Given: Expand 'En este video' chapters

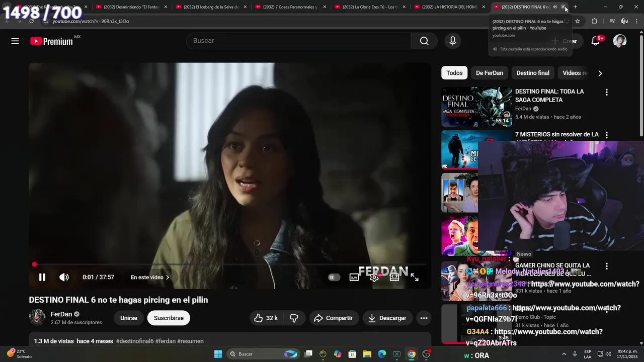Looking at the screenshot, I should (150, 277).
